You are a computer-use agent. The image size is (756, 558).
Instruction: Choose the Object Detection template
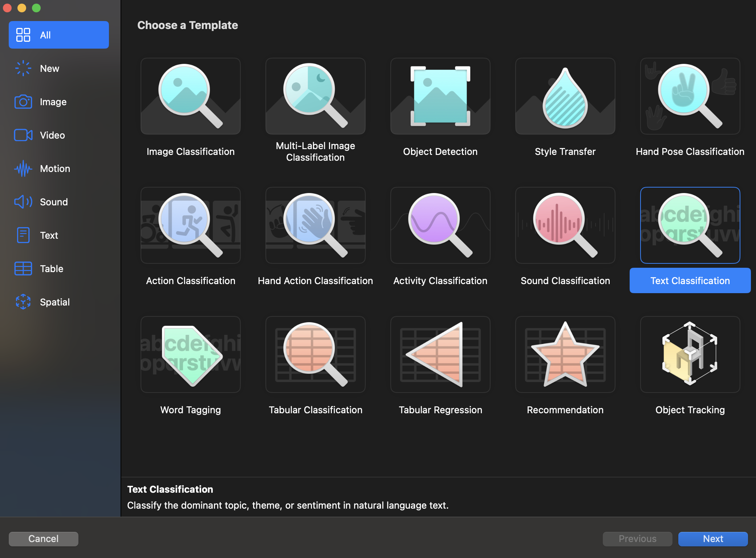(x=440, y=96)
